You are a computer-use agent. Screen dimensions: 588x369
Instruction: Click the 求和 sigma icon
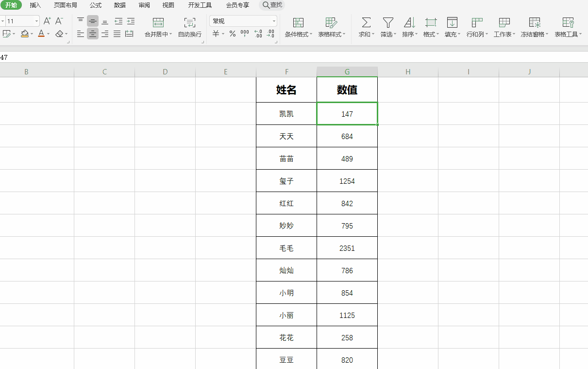click(x=366, y=22)
